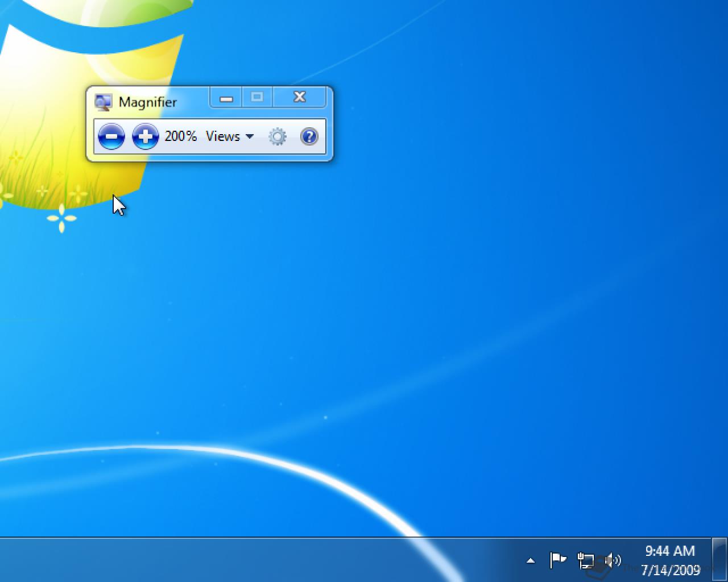
Task: Close the Magnifier window
Action: tap(300, 97)
